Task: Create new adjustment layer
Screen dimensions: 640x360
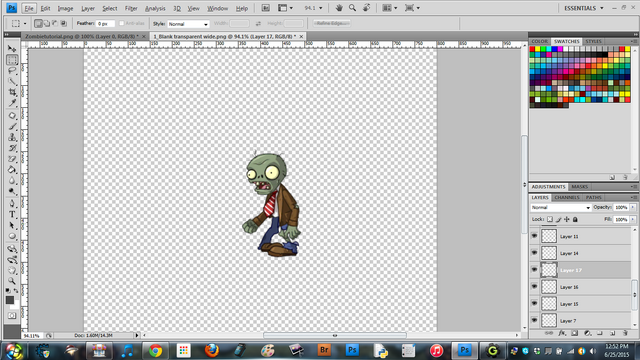Action: pyautogui.click(x=587, y=333)
